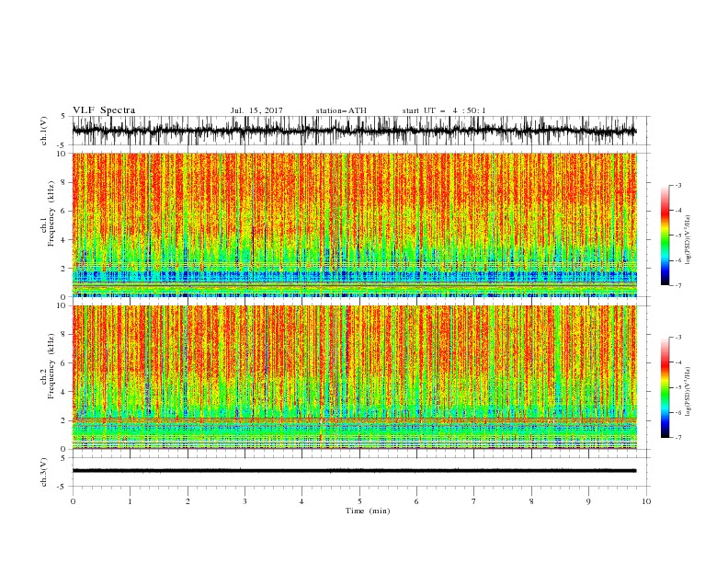The width and height of the screenshot is (728, 563).
Task: Click the ch.2 spectrogram color scale bar
Action: [665, 387]
